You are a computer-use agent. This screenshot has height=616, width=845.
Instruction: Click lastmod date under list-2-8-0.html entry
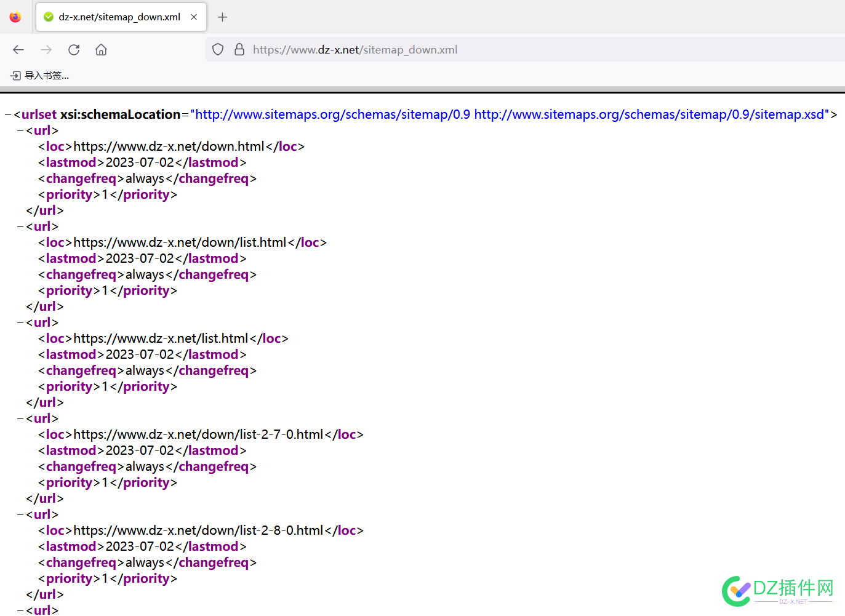140,546
